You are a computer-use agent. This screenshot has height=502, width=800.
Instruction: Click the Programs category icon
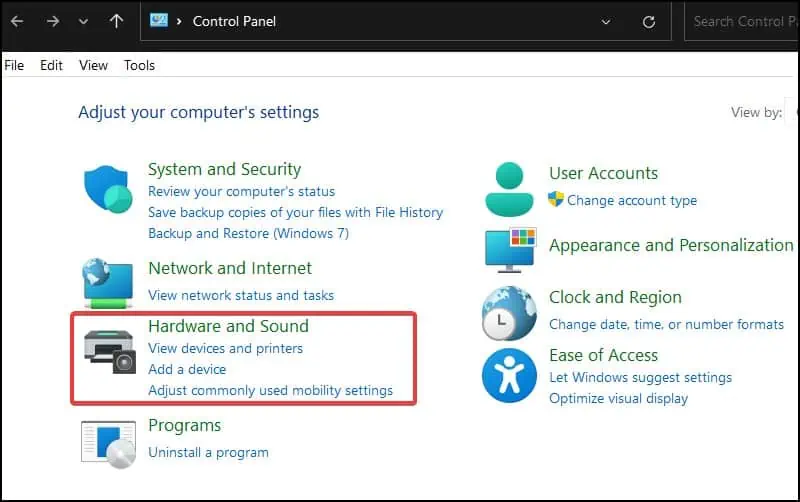[107, 444]
